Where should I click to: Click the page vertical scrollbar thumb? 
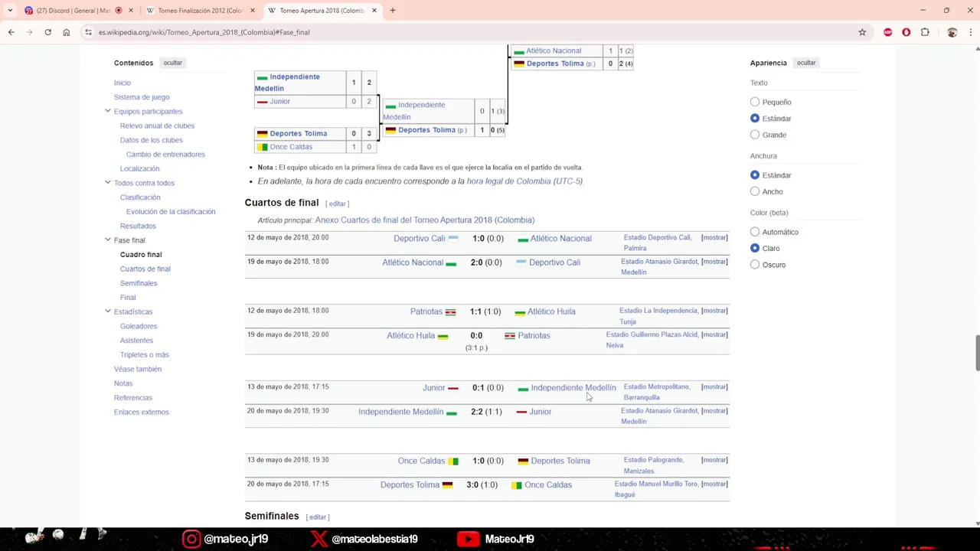pos(977,352)
